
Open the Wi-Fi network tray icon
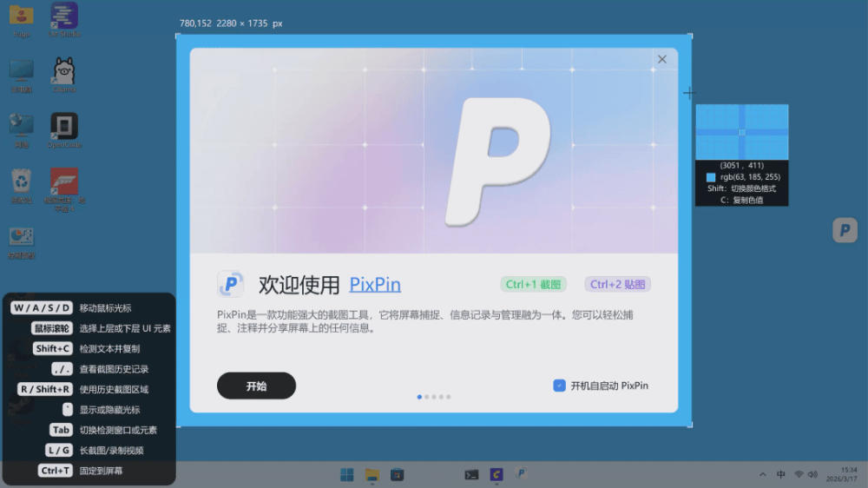[x=799, y=475]
